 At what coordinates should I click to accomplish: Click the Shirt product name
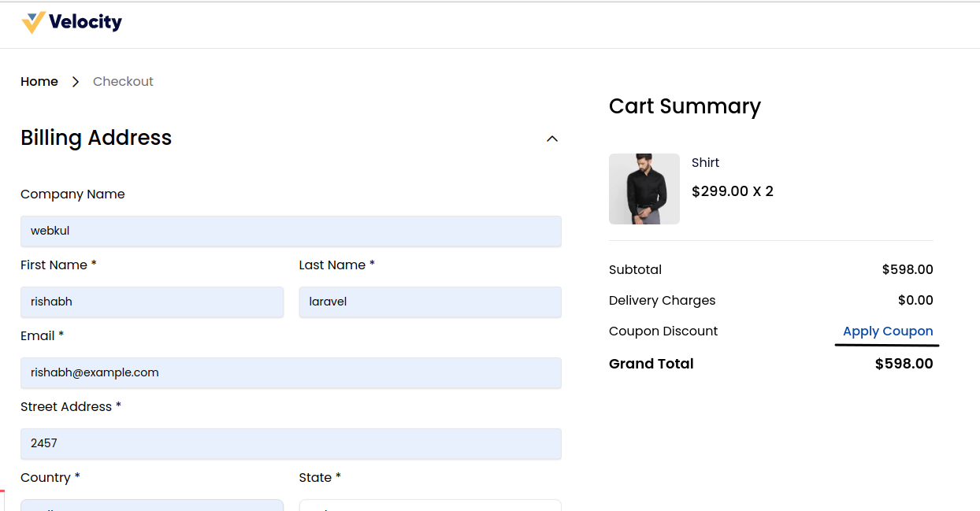point(705,162)
